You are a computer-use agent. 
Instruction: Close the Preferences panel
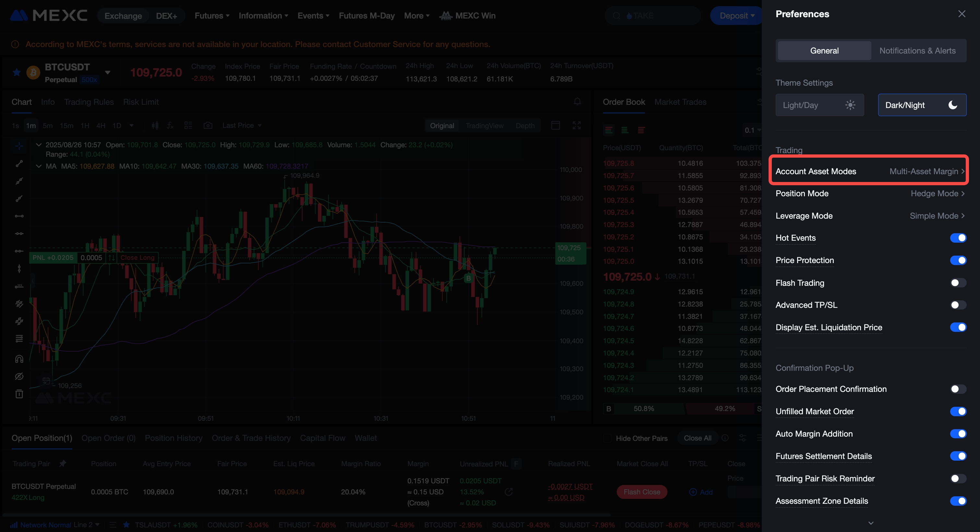click(962, 14)
